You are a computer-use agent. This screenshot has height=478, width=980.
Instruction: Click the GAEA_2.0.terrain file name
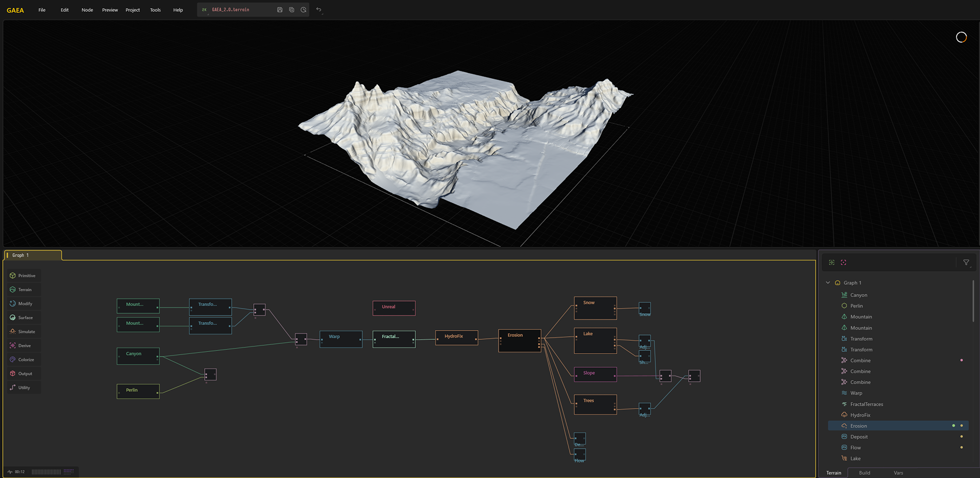pos(231,10)
